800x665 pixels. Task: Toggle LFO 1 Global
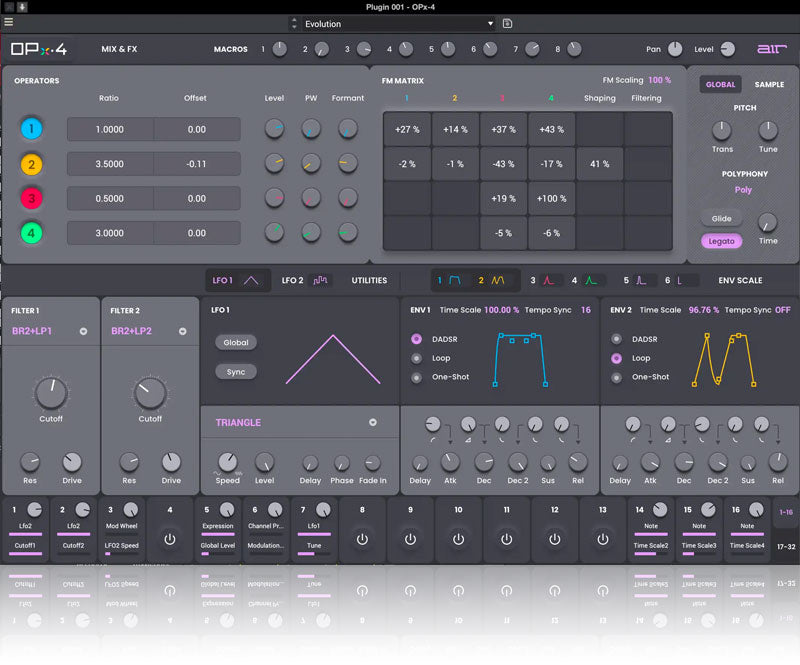pos(236,342)
